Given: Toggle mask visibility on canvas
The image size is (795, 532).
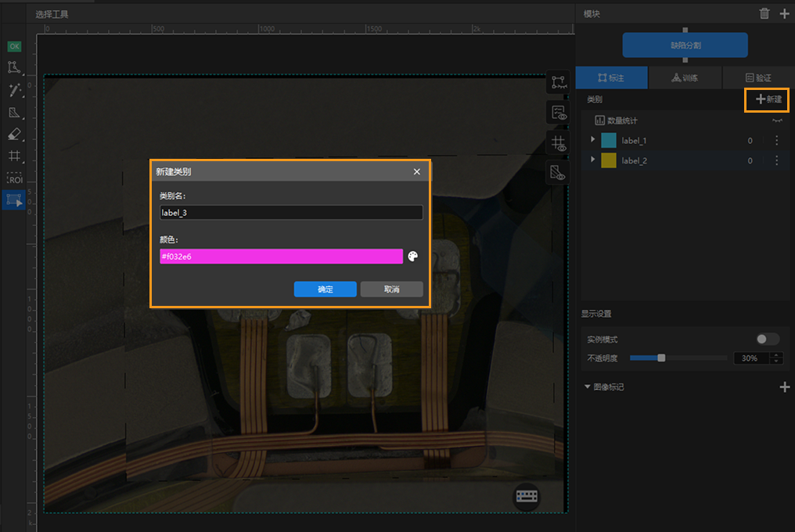Looking at the screenshot, I should (x=558, y=173).
